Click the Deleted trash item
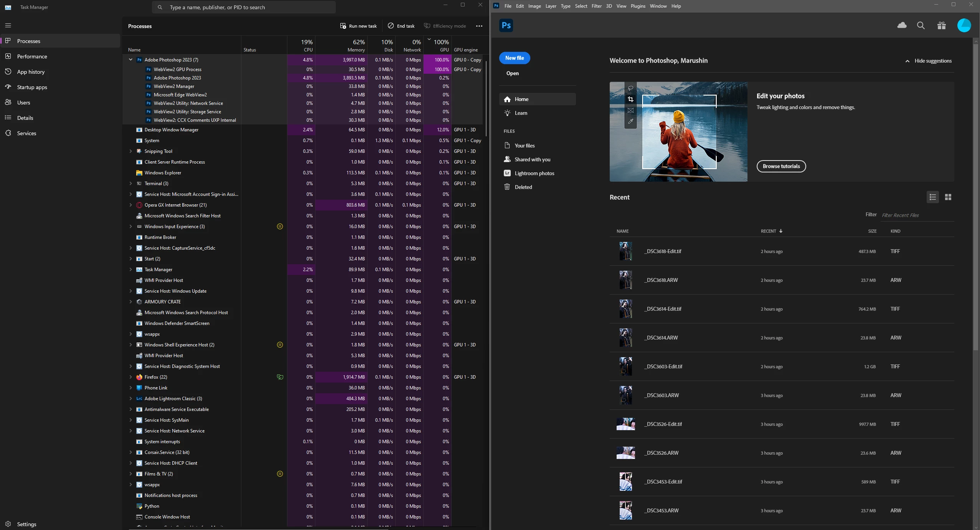Image resolution: width=980 pixels, height=530 pixels. pos(523,187)
